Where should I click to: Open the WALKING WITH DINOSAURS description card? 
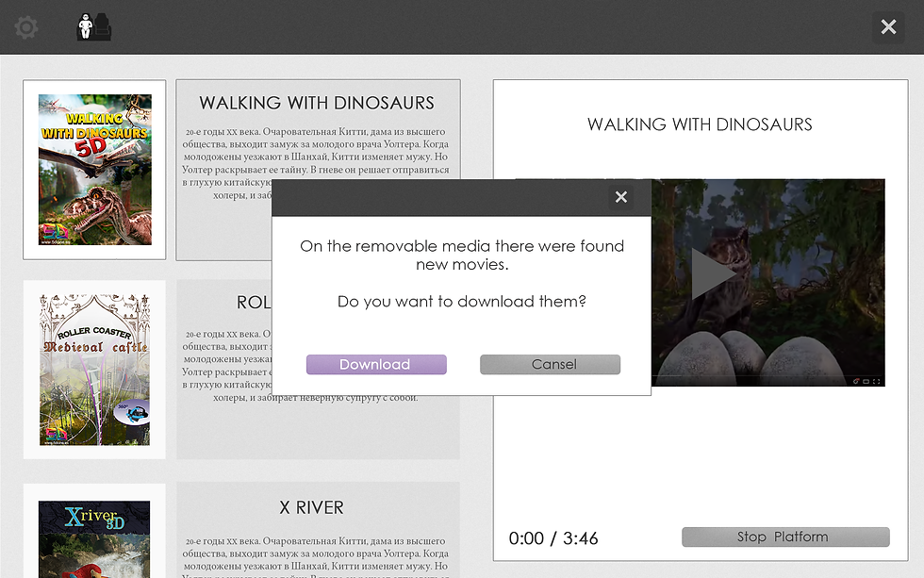click(x=318, y=170)
